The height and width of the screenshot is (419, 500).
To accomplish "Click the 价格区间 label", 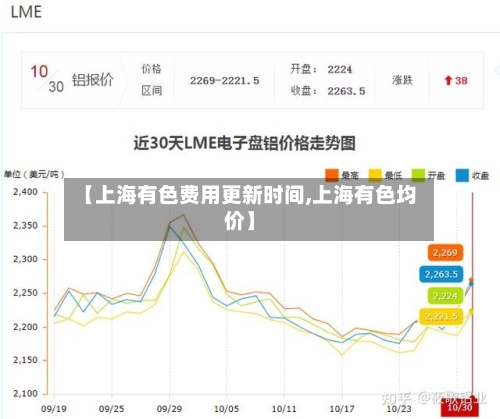I will [x=151, y=80].
